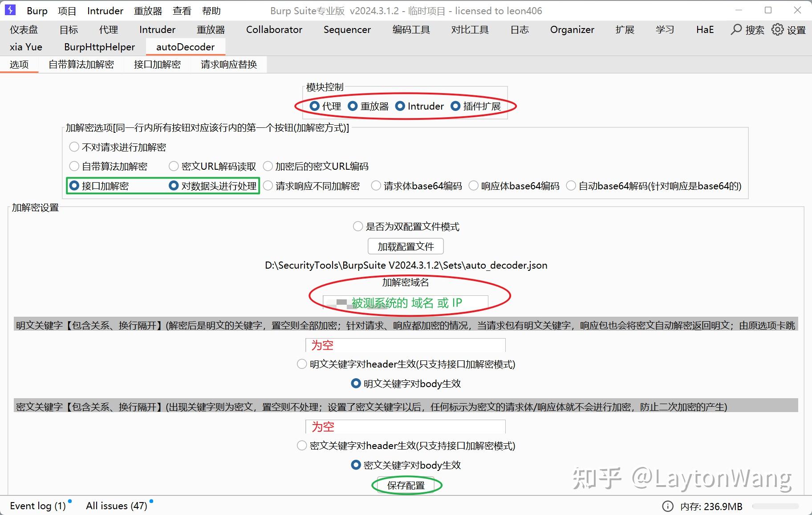
Task: Click the Burp lightning logo in title bar
Action: [x=9, y=10]
